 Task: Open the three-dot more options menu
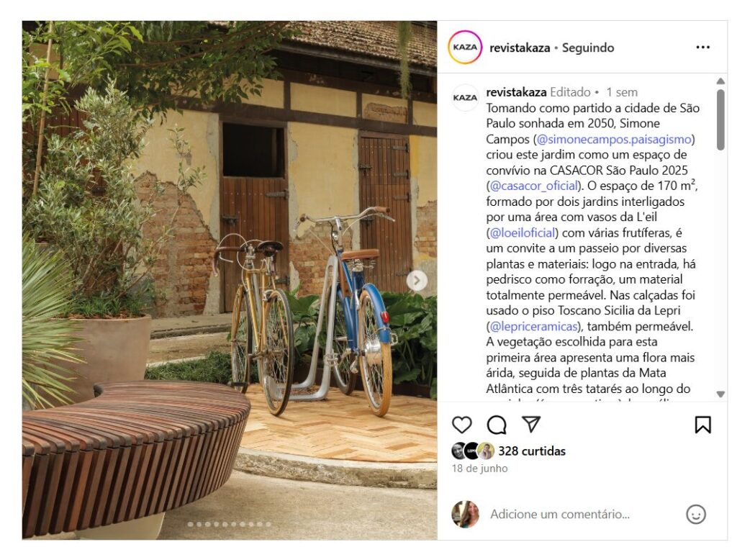pos(702,47)
